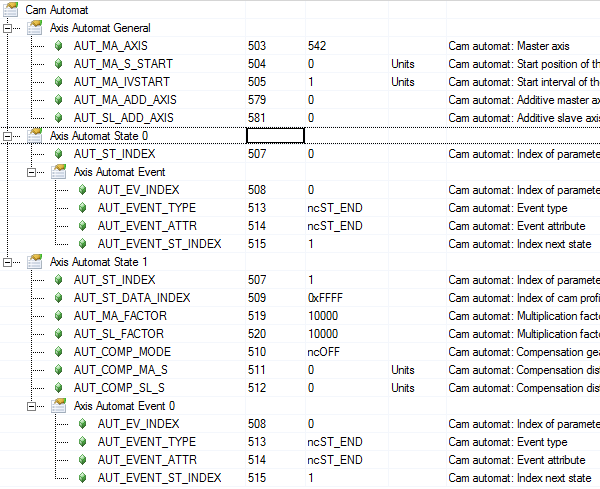
Task: Click ID 519 in AUT_MA_FACTOR row
Action: pos(257,315)
